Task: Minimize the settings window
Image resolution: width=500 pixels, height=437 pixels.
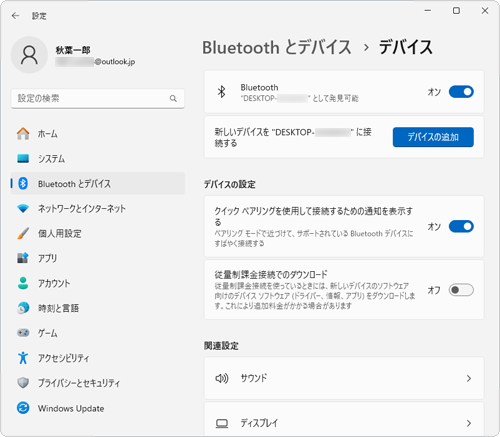Action: click(428, 11)
